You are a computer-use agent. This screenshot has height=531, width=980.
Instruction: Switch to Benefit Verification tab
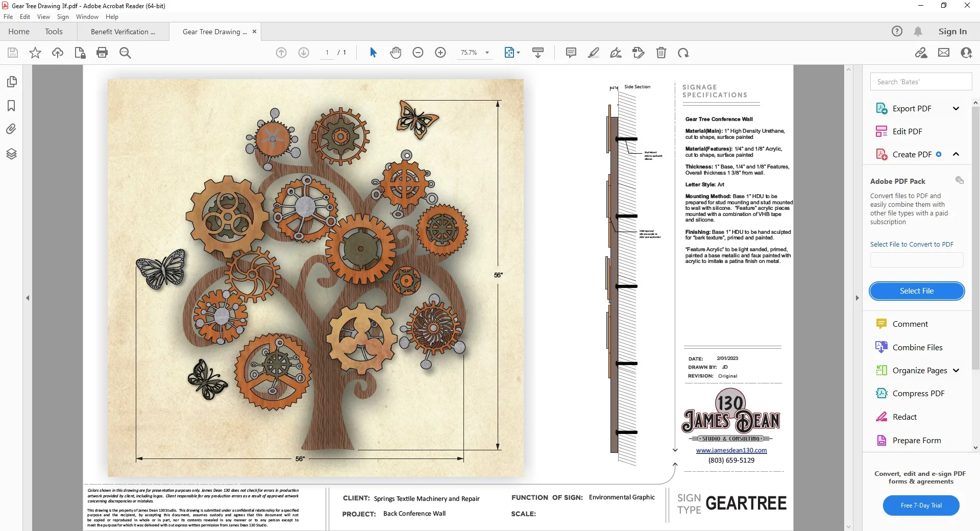[122, 32]
